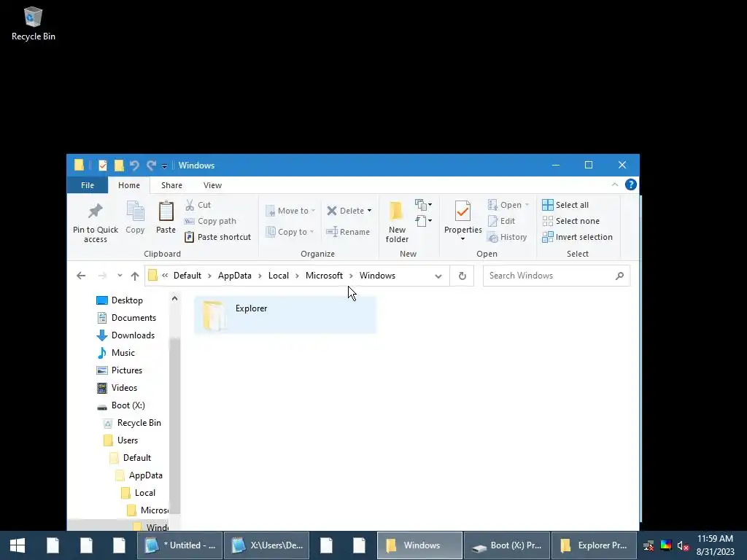Click Select all
Screen dimensions: 747x560
[x=565, y=205]
